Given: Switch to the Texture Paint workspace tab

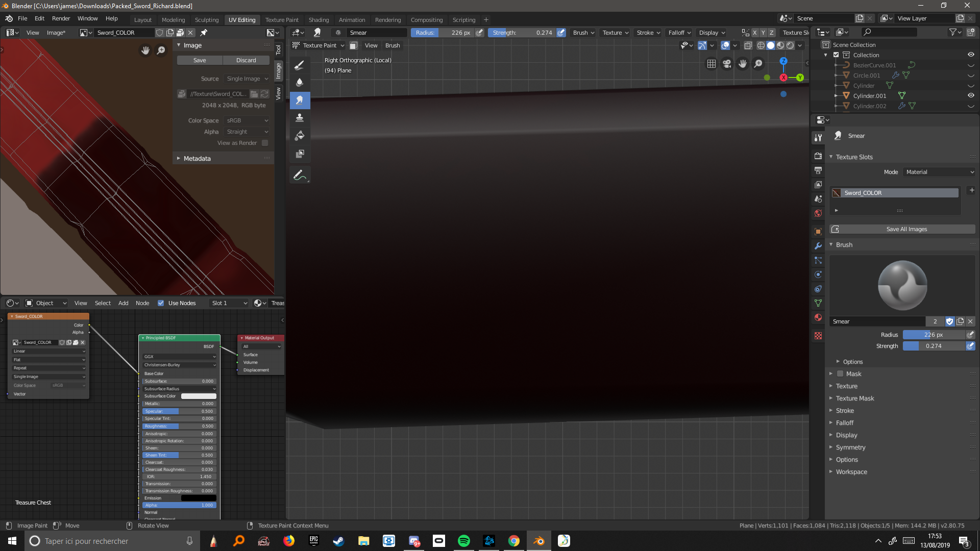Looking at the screenshot, I should (282, 20).
